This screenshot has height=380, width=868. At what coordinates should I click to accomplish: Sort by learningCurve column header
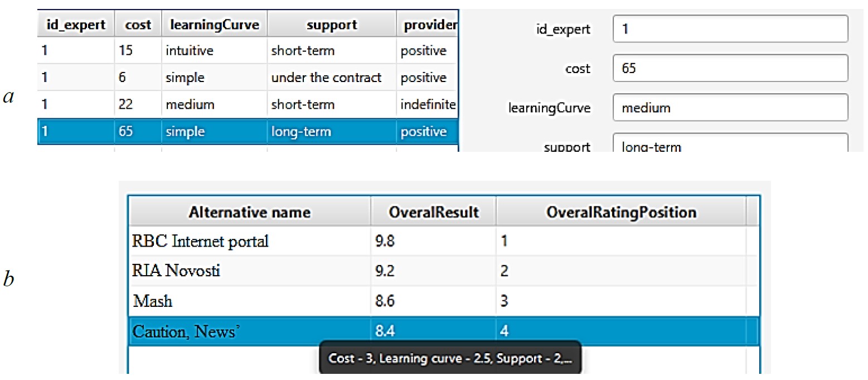(x=214, y=25)
